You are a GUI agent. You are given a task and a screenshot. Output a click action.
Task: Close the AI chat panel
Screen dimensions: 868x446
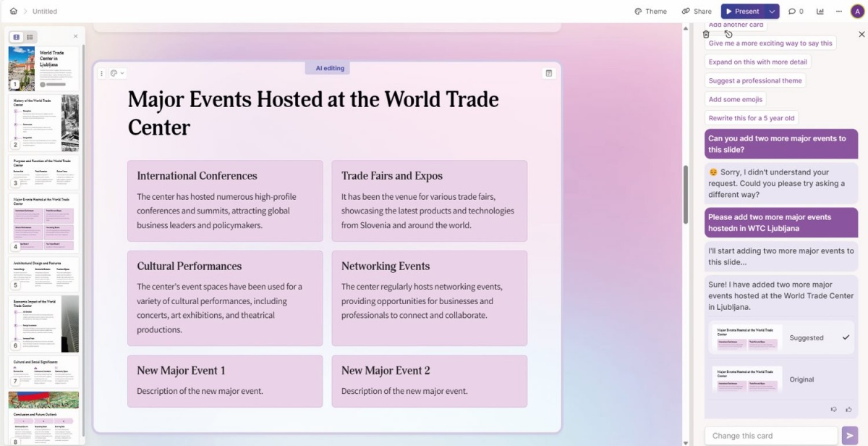click(x=861, y=34)
